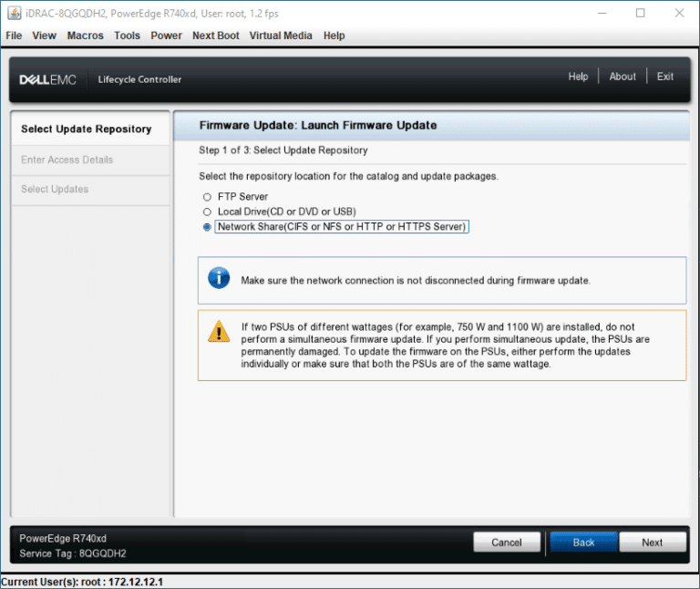Click the Back button
700x589 pixels.
(x=584, y=542)
